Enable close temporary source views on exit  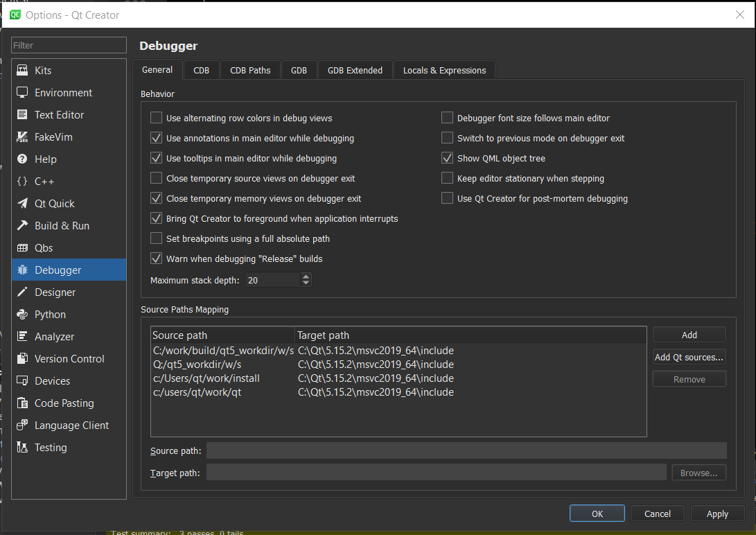tap(156, 178)
